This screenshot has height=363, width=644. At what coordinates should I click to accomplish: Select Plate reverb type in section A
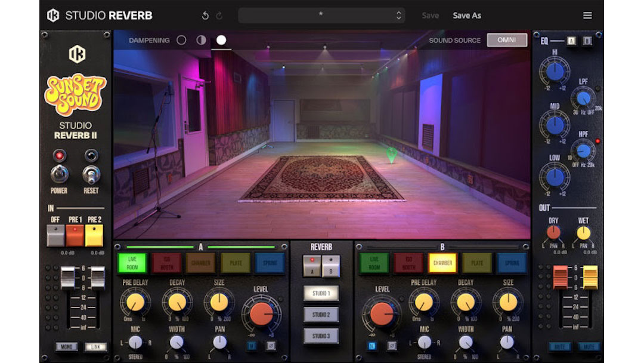235,262
